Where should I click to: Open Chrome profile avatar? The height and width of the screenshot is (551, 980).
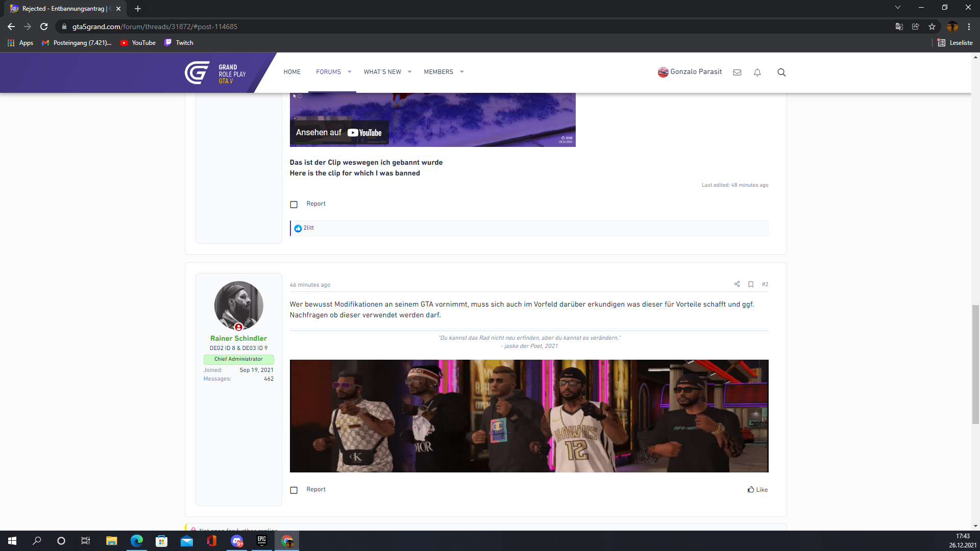pos(952,27)
